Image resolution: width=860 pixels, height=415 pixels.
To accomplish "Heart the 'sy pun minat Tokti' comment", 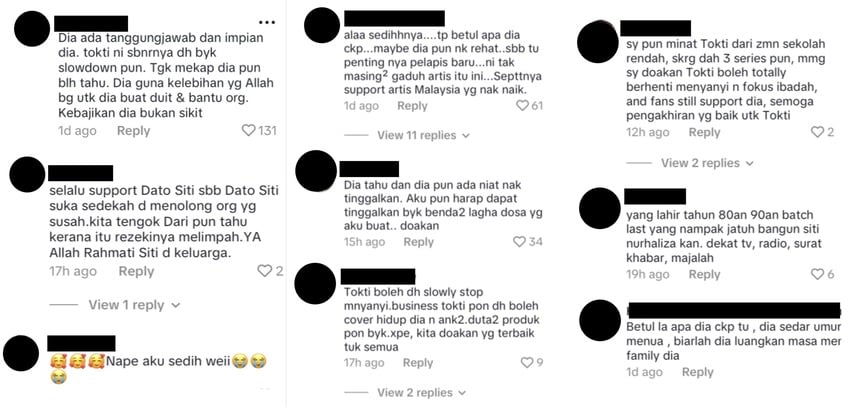I will tap(817, 132).
